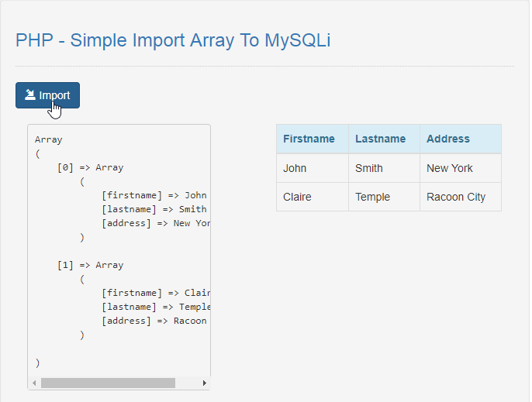
Task: Click the import icon inside the button
Action: coord(30,95)
